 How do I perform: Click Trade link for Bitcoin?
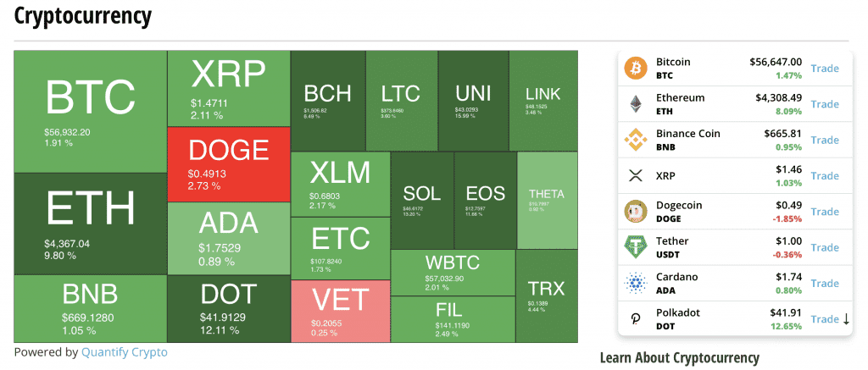pyautogui.click(x=825, y=69)
